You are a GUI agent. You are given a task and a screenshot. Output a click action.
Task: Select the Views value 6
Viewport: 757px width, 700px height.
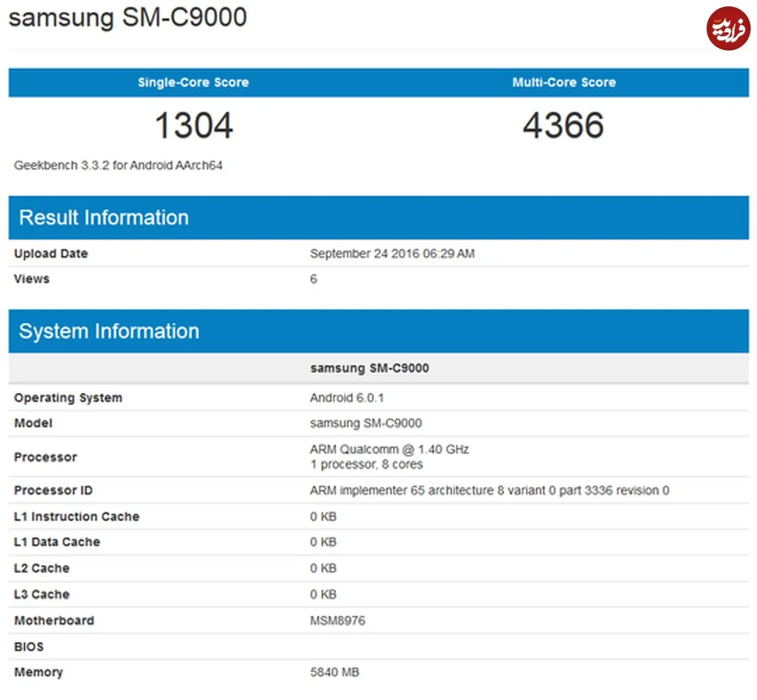click(x=314, y=279)
